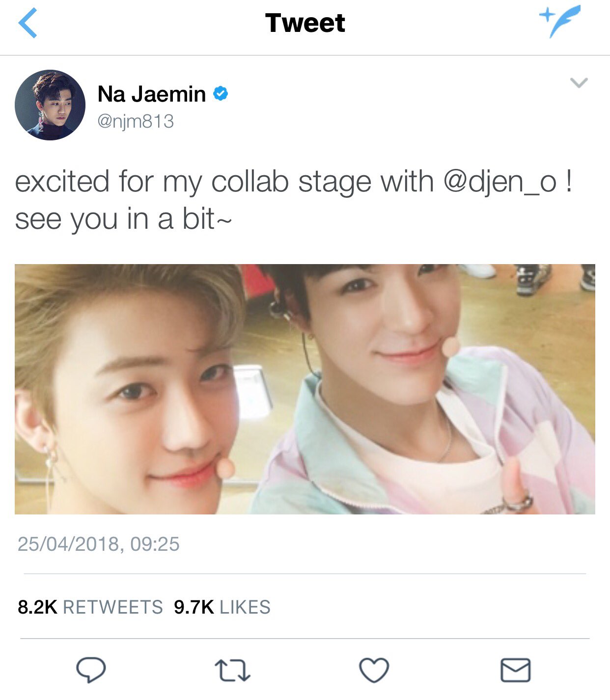Tap the tweet text 'see you in a bit~'
The image size is (610, 700).
pos(123,219)
